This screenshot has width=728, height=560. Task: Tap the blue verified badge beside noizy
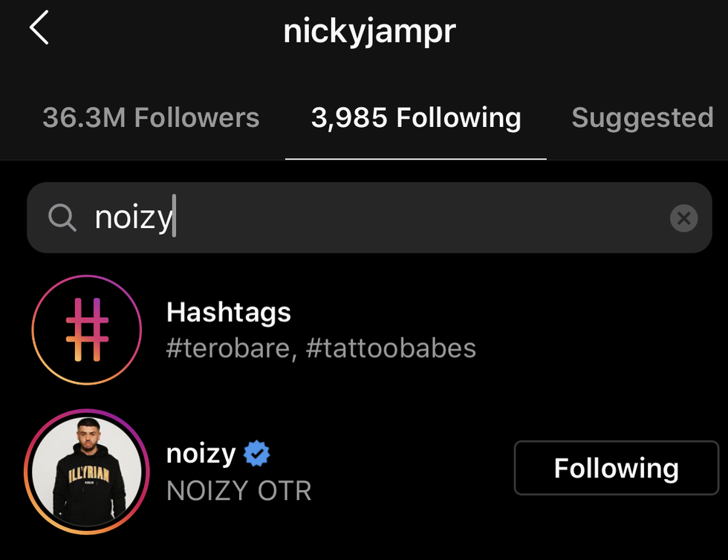257,453
